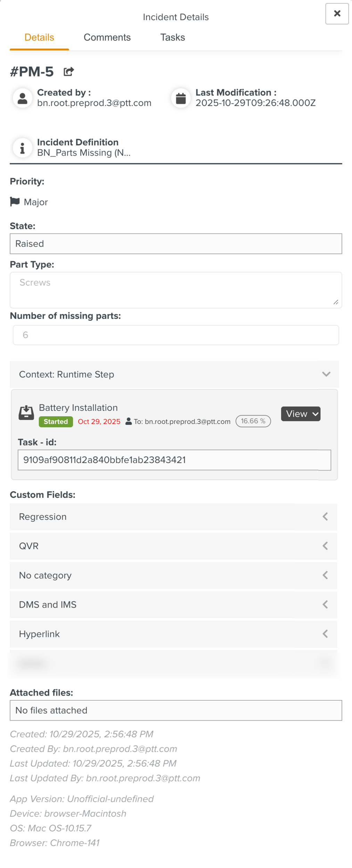
Task: Click the Created by email address
Action: tap(94, 103)
